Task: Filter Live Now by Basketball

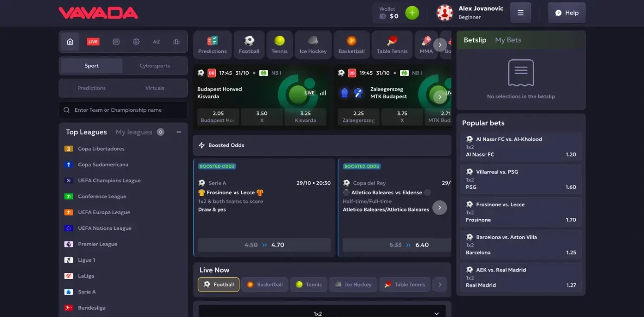Action: (265, 285)
